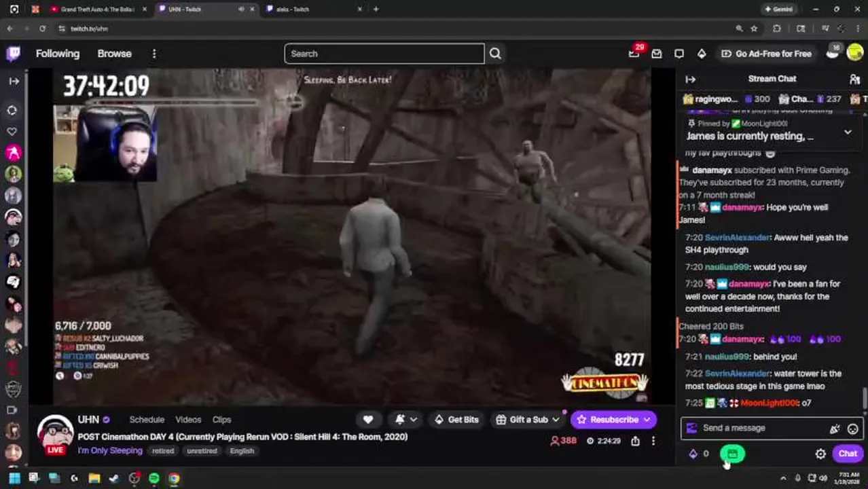Open Spotify from the taskbar
Image resolution: width=868 pixels, height=489 pixels.
click(154, 478)
